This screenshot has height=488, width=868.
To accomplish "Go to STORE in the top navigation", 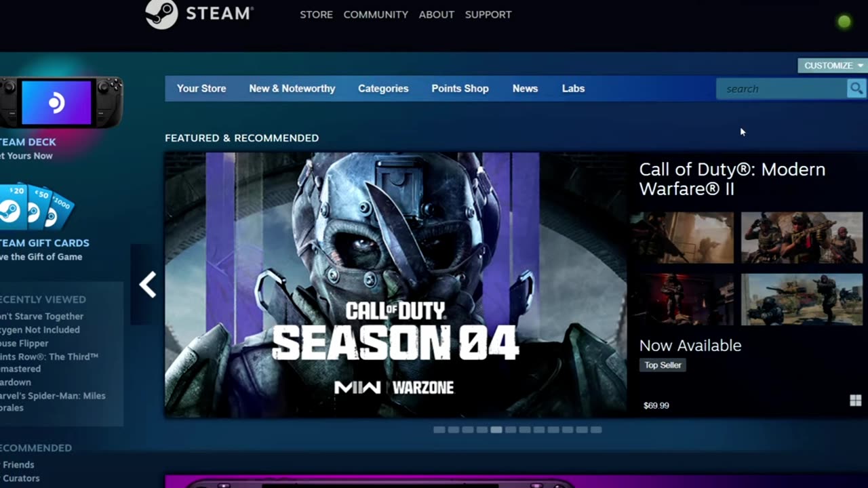I will [x=316, y=14].
